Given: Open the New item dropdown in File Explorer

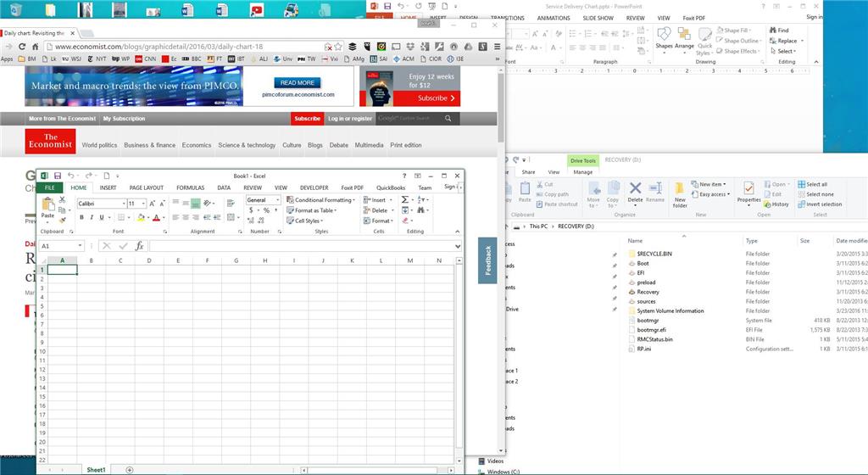Looking at the screenshot, I should coord(709,184).
